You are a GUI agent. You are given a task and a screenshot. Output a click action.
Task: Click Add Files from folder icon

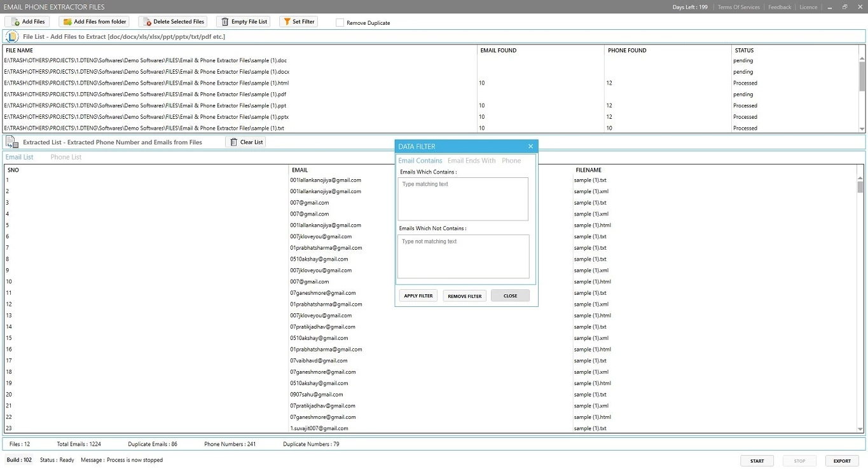pyautogui.click(x=67, y=22)
